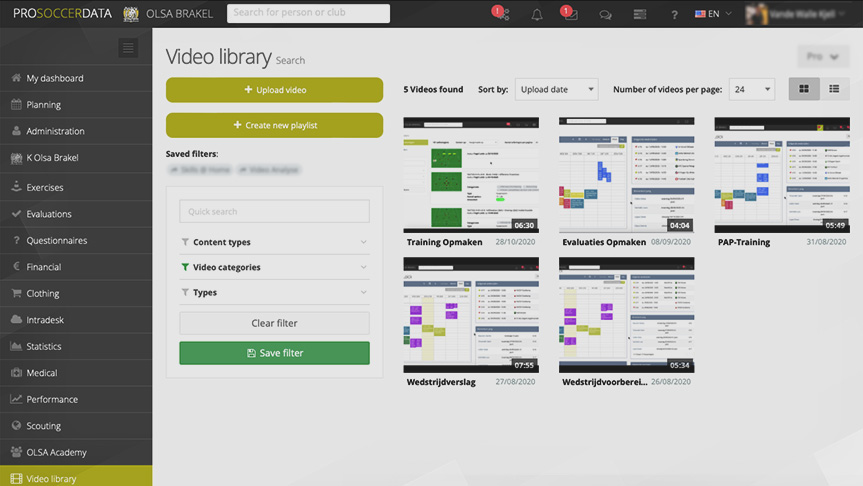The width and height of the screenshot is (863, 486).
Task: Open the mail inbox icon
Action: pyautogui.click(x=570, y=15)
